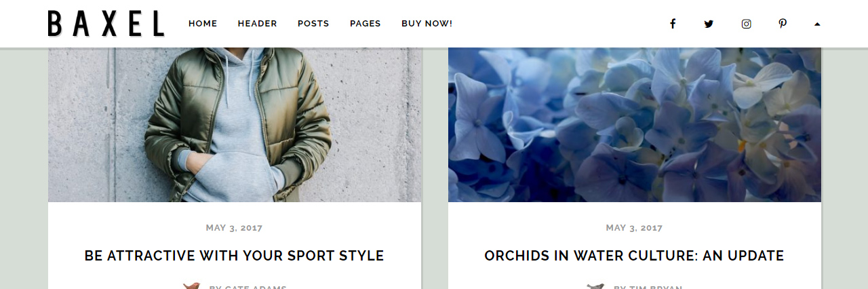
Task: Open the POSTS menu item
Action: coord(313,24)
